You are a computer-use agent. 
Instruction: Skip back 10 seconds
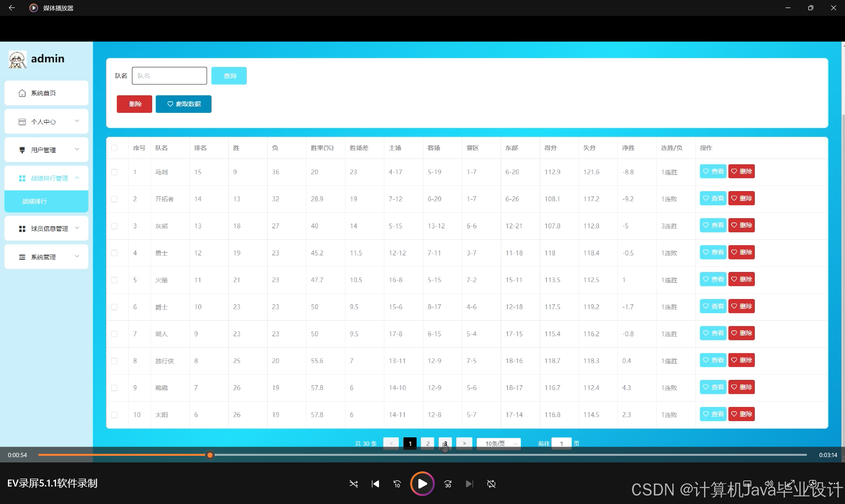coord(397,484)
